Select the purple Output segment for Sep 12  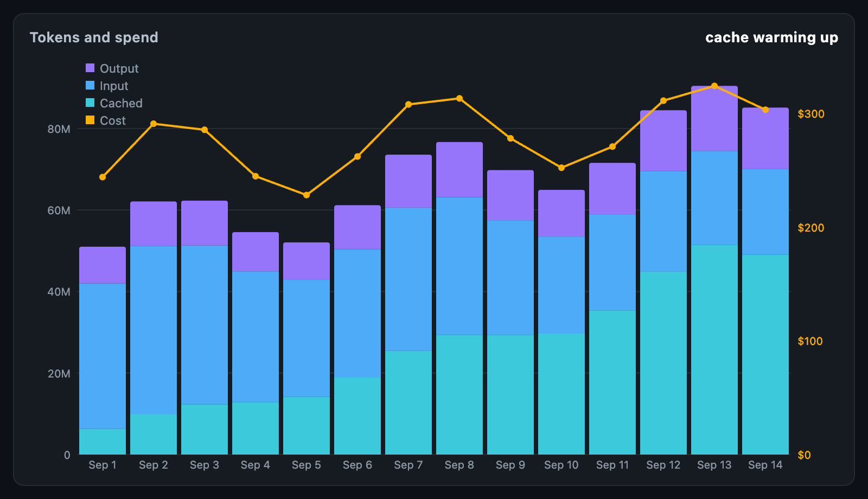tap(663, 141)
